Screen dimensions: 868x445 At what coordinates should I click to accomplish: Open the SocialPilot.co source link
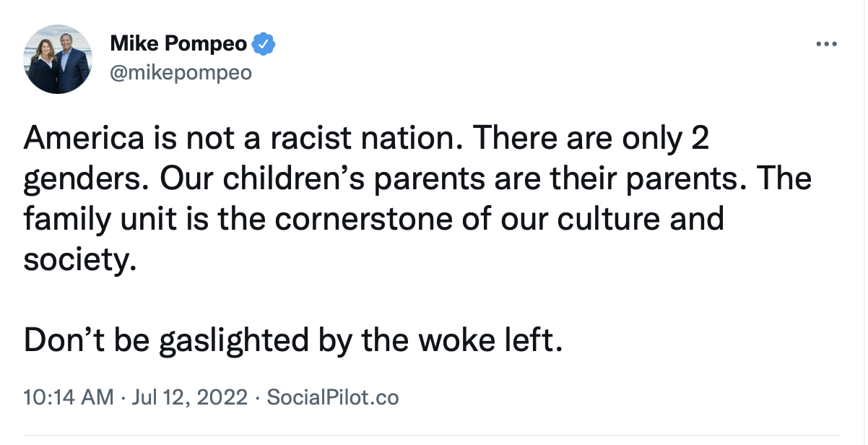[333, 397]
